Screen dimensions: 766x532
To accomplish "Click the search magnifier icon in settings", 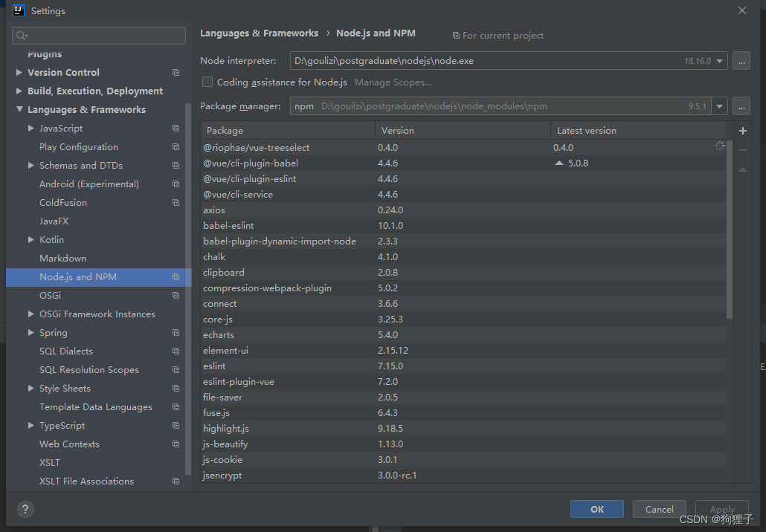I will (22, 36).
